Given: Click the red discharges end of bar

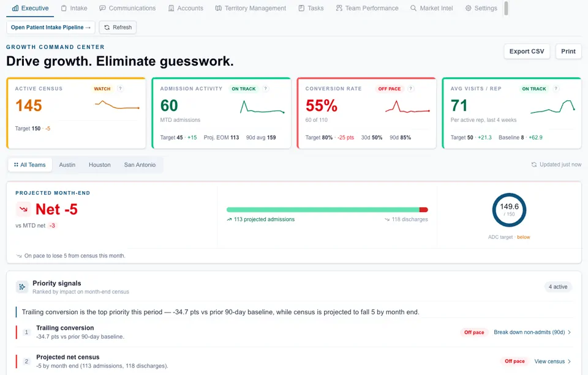Looking at the screenshot, I should click(x=423, y=210).
